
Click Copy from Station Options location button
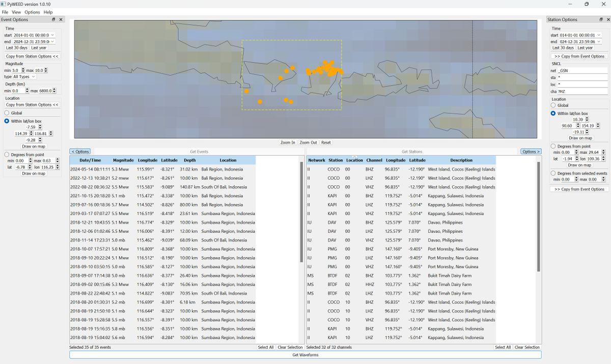click(32, 104)
